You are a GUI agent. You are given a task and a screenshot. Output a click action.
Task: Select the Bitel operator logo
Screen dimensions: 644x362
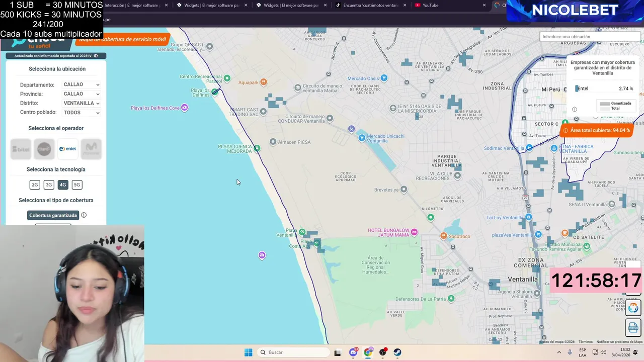coord(21,149)
